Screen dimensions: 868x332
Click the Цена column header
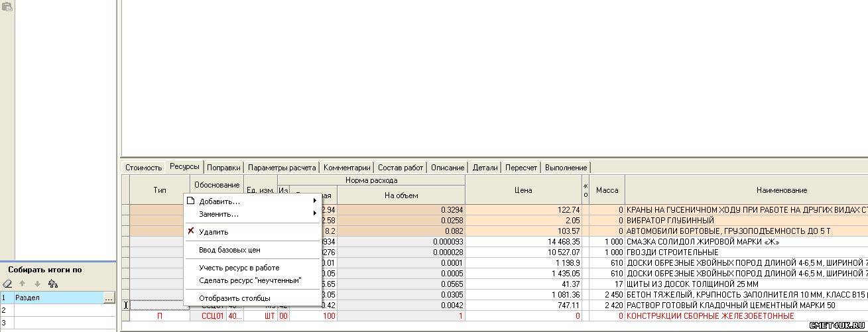point(523,190)
